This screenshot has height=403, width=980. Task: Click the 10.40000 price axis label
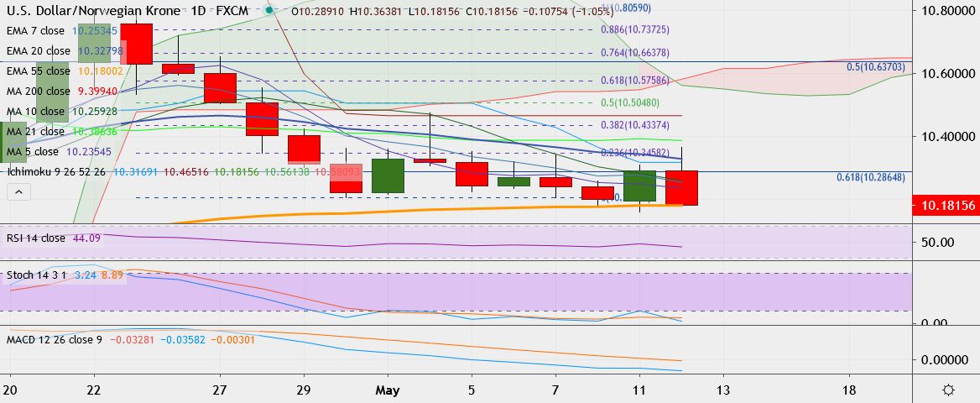click(950, 136)
